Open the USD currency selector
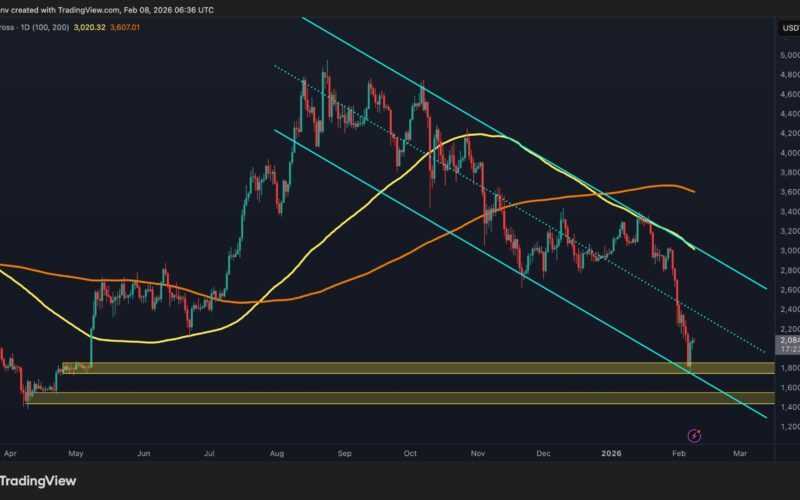800x500 pixels. click(787, 28)
